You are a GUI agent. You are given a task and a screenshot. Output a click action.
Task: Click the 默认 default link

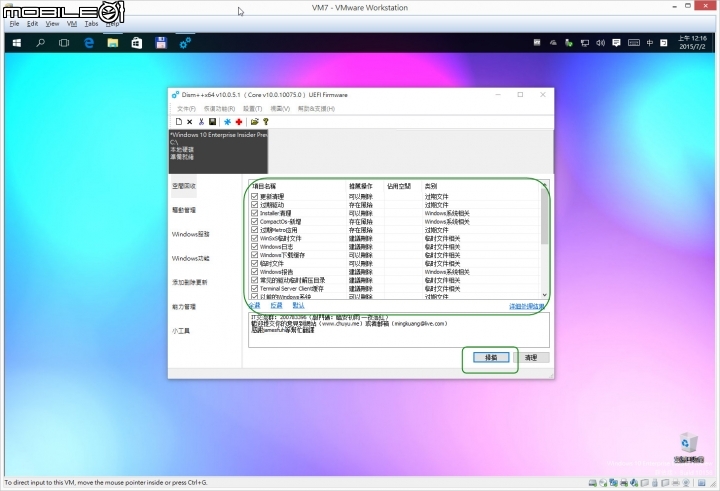pyautogui.click(x=298, y=305)
